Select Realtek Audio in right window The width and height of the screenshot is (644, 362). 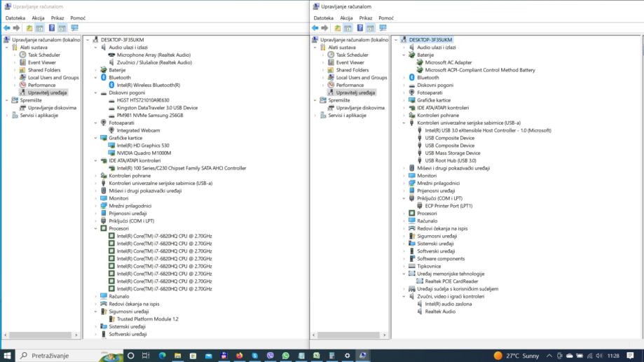(x=440, y=312)
